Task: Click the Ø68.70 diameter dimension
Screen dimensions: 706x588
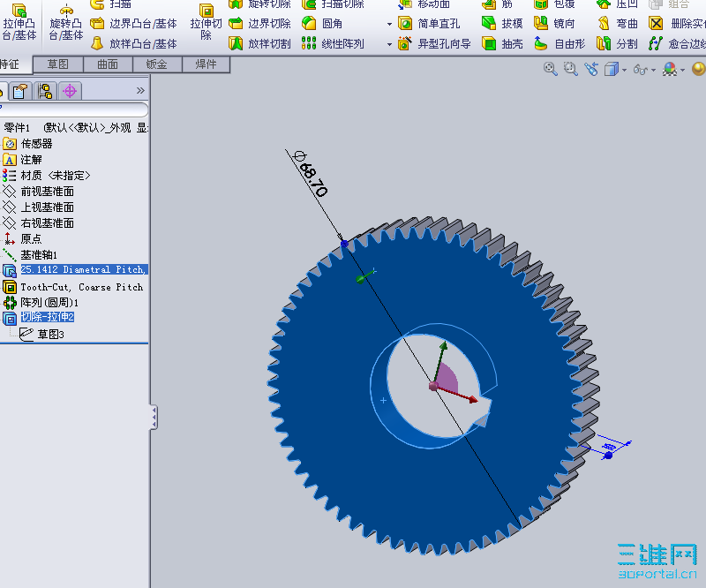Action: [x=311, y=174]
